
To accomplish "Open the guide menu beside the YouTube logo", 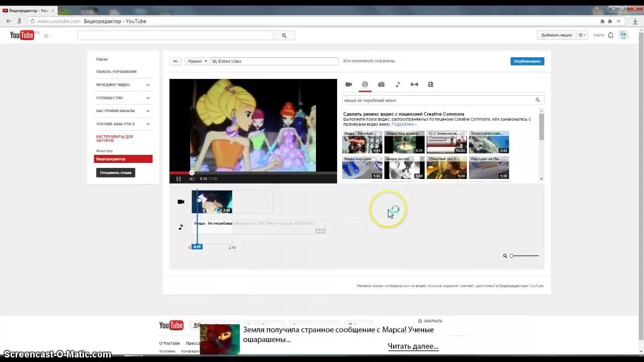I will 47,36.
